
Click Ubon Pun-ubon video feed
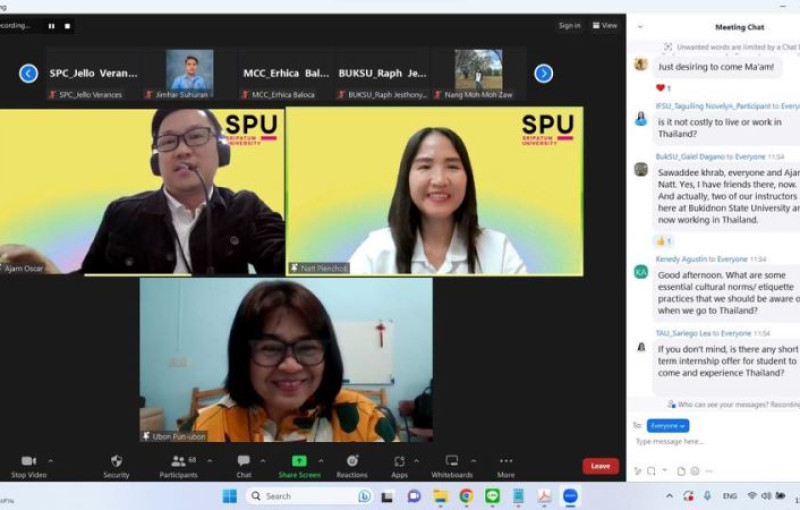[x=286, y=360]
